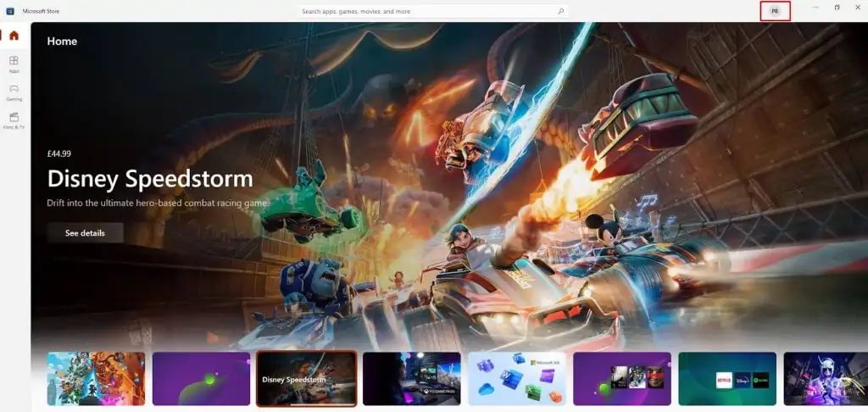Maximize the Microsoft Store window
The height and width of the screenshot is (412, 868).
[837, 7]
